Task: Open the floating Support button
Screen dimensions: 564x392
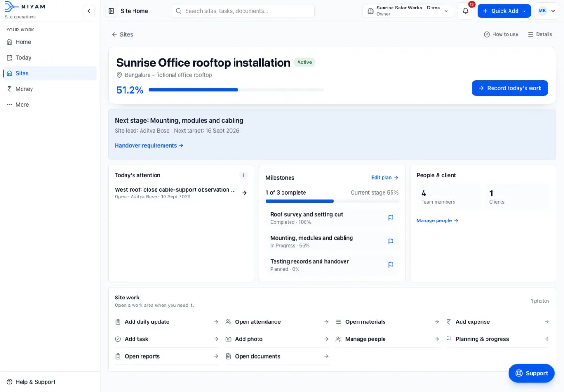Action: coord(531,373)
